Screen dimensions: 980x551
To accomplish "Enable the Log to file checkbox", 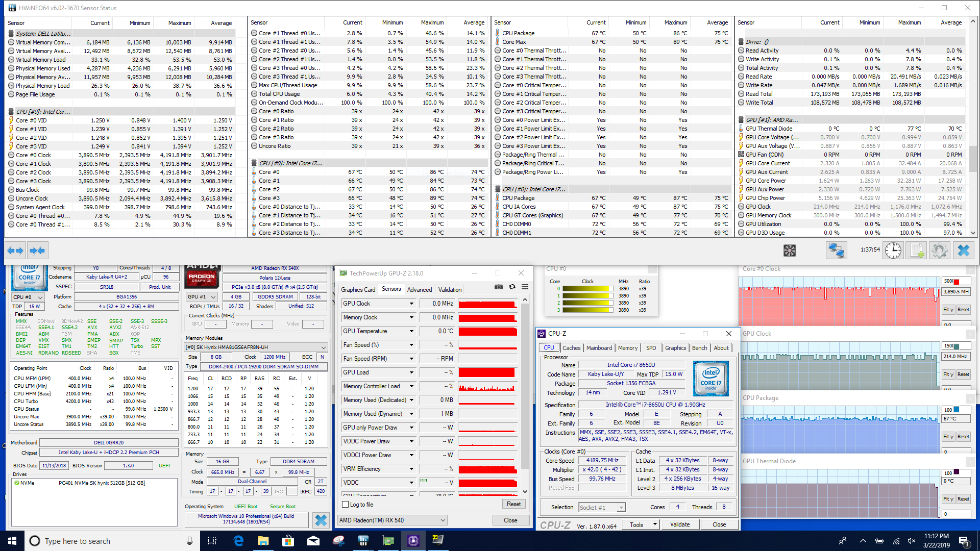I will click(x=346, y=505).
